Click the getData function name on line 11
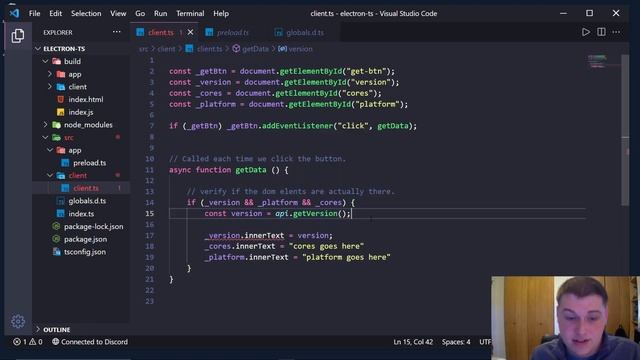640x360 pixels. (251, 170)
